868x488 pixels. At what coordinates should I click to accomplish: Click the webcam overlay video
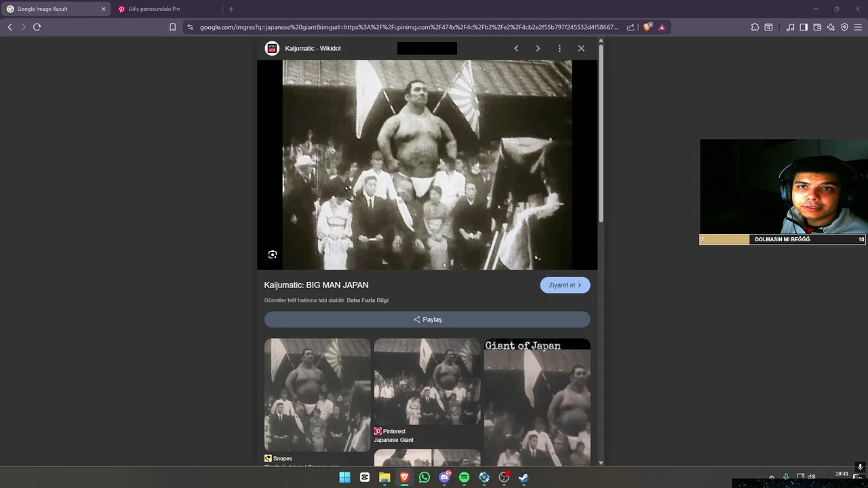point(783,187)
